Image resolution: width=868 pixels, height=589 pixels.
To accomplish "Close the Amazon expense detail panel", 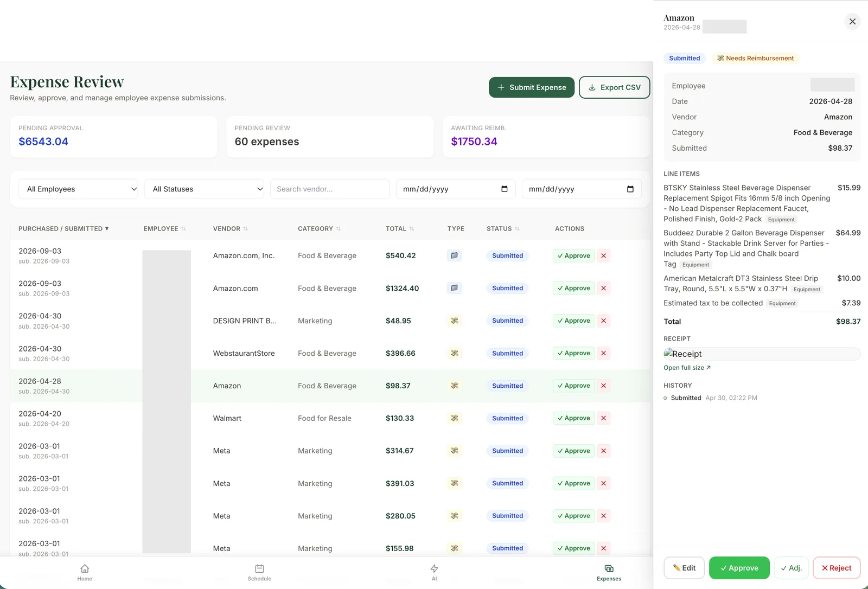I will click(852, 22).
